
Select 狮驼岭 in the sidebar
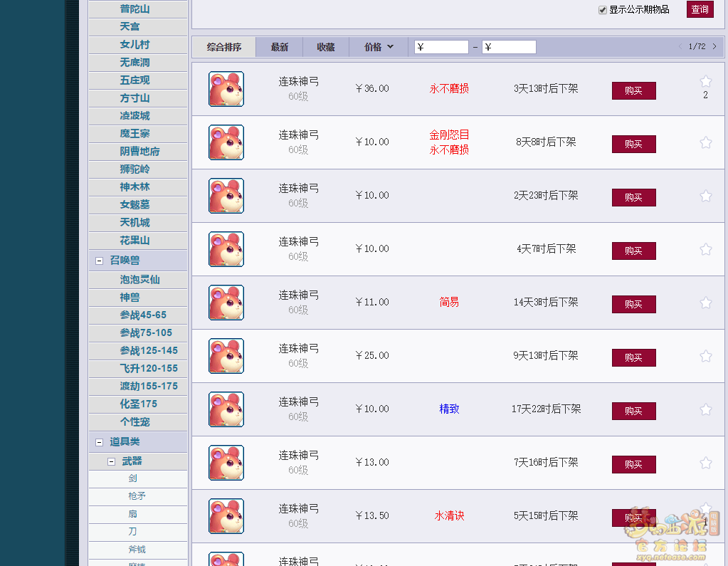(x=138, y=169)
